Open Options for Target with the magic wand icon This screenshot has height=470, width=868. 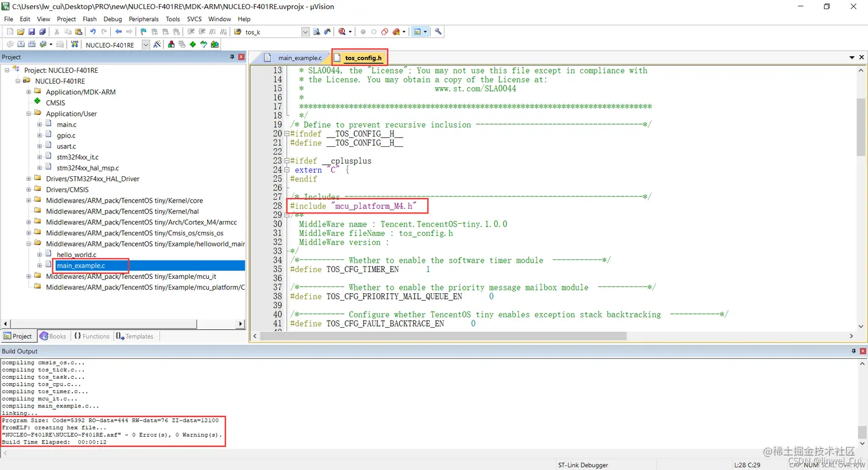tap(157, 44)
